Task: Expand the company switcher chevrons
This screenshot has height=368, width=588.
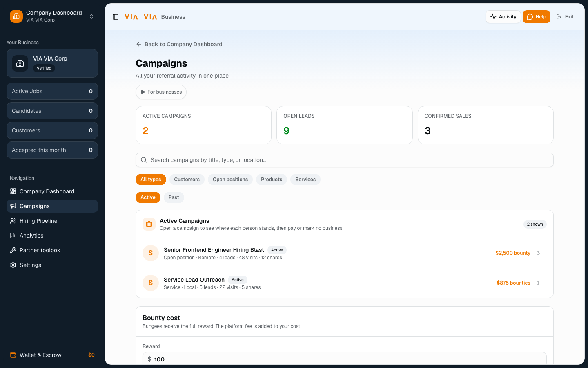Action: point(91,16)
